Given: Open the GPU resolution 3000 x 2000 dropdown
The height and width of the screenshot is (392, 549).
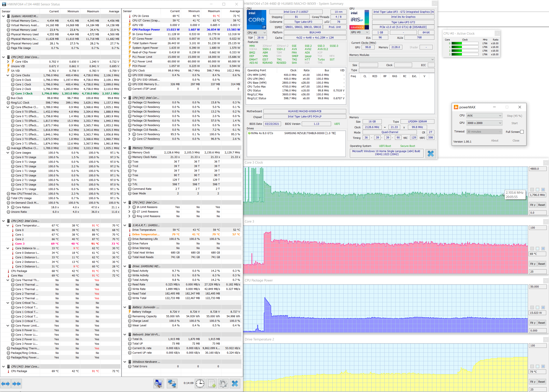Looking at the screenshot, I should [x=484, y=123].
